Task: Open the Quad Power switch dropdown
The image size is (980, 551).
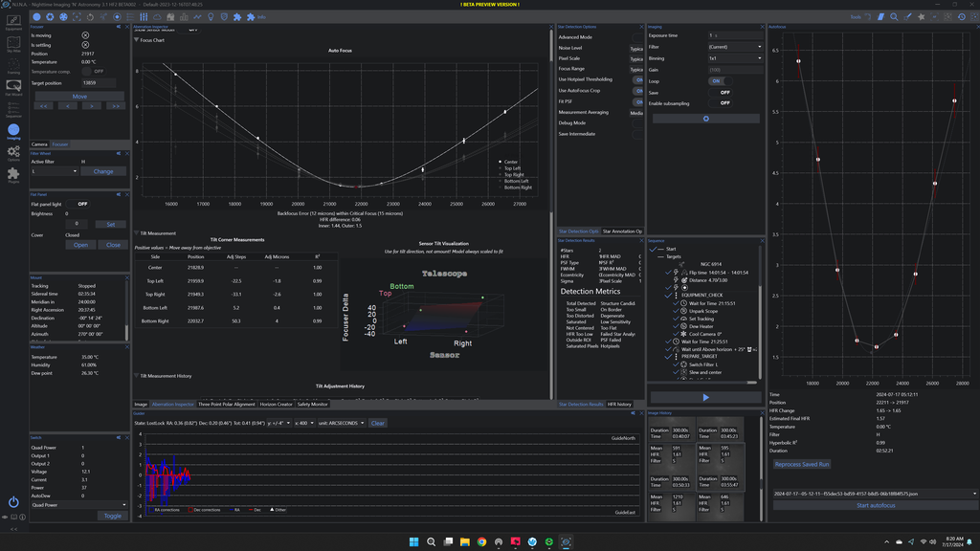Action: 78,505
